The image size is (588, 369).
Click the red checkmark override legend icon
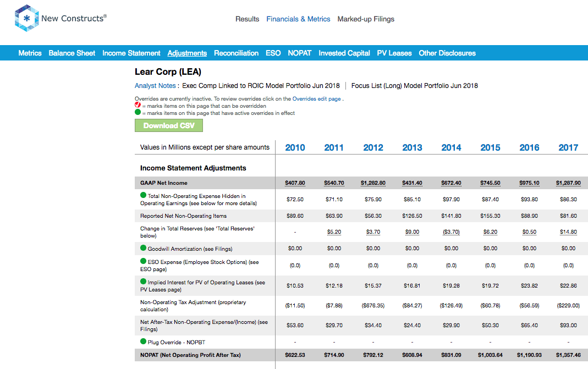[x=138, y=105]
